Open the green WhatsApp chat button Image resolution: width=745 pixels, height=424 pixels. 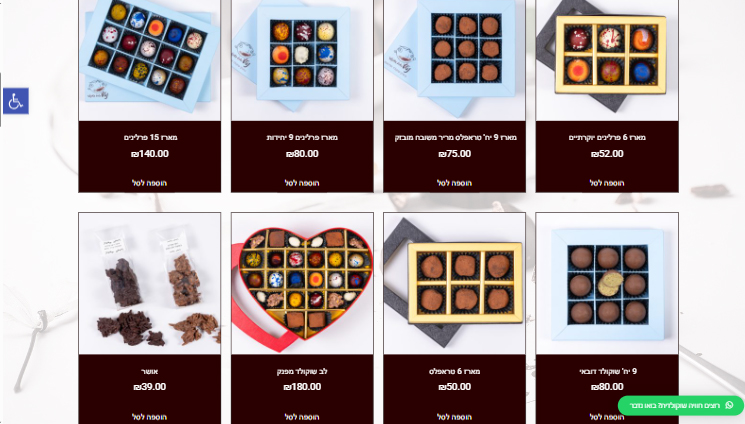pos(680,405)
